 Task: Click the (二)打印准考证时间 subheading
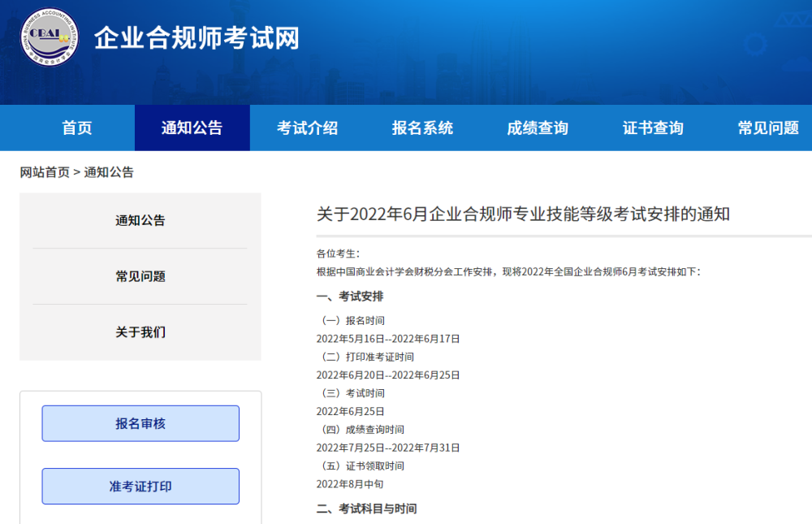(367, 357)
